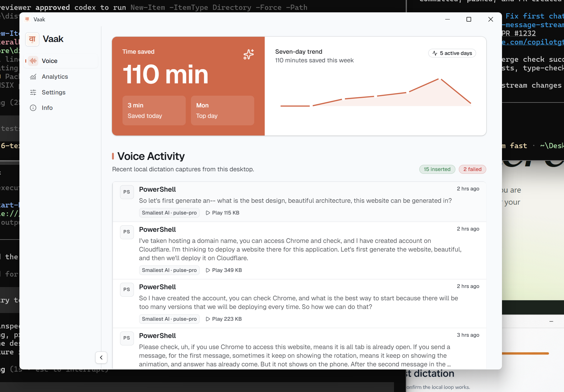The width and height of the screenshot is (564, 392).
Task: Select the Mon Top day tile
Action: click(x=222, y=111)
